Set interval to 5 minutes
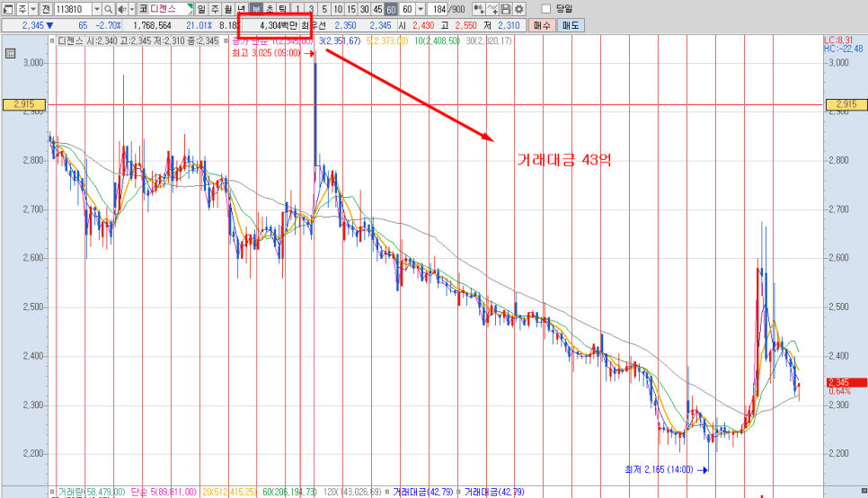 (x=324, y=9)
